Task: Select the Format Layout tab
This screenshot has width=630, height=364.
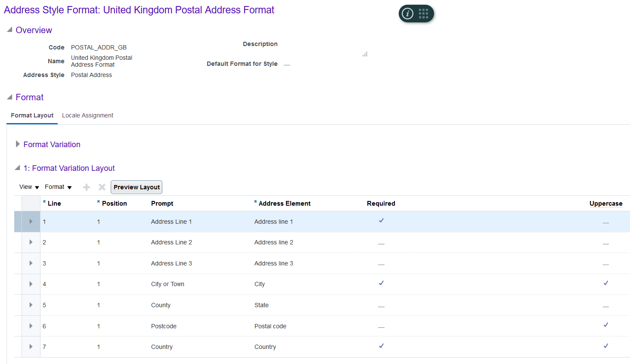Action: click(x=32, y=115)
